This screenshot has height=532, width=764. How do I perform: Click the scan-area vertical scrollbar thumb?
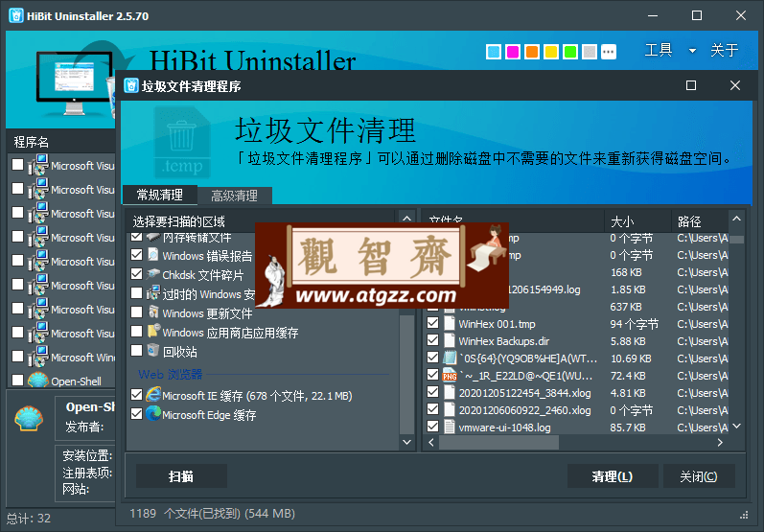(406, 374)
